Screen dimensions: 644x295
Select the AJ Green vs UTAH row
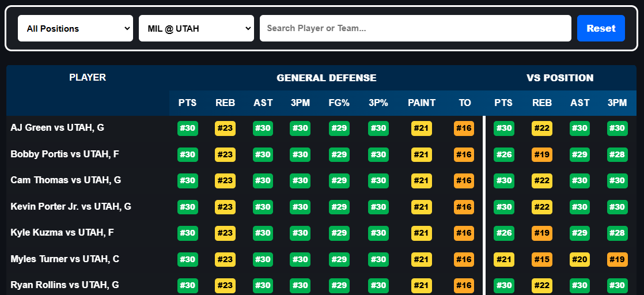pos(321,128)
